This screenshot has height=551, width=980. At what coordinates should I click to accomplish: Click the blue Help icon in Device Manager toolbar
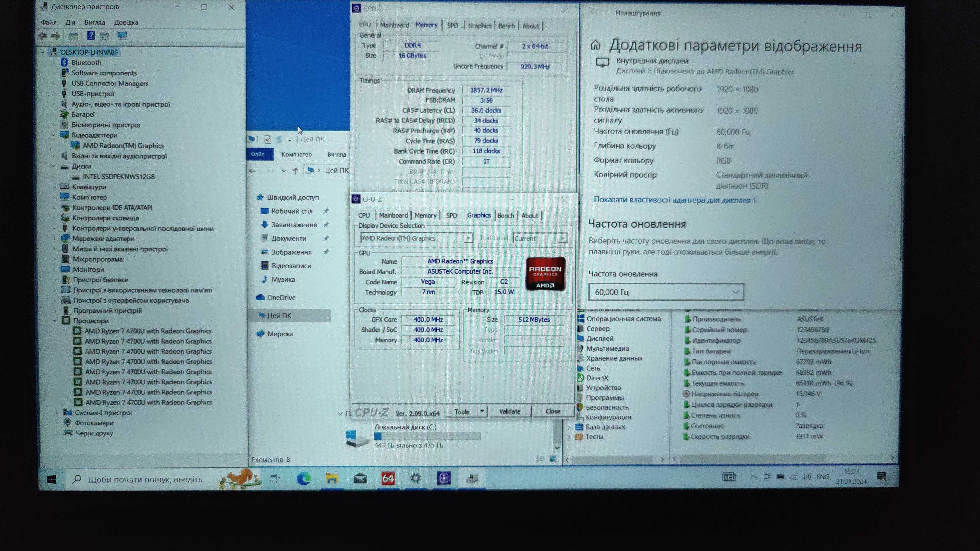(x=91, y=36)
